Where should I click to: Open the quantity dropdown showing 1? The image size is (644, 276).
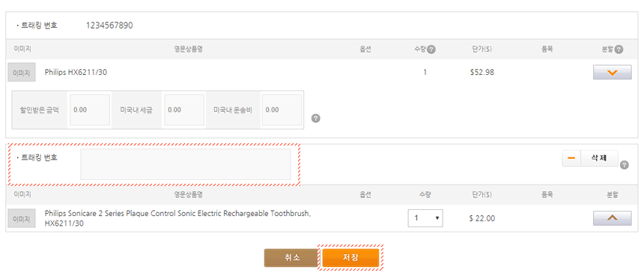click(425, 218)
